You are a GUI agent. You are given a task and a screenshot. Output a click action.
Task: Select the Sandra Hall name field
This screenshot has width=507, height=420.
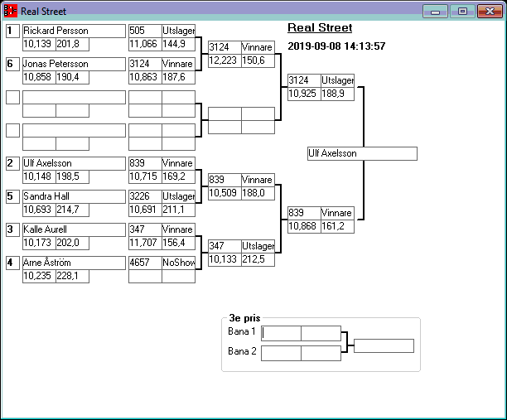(x=74, y=196)
